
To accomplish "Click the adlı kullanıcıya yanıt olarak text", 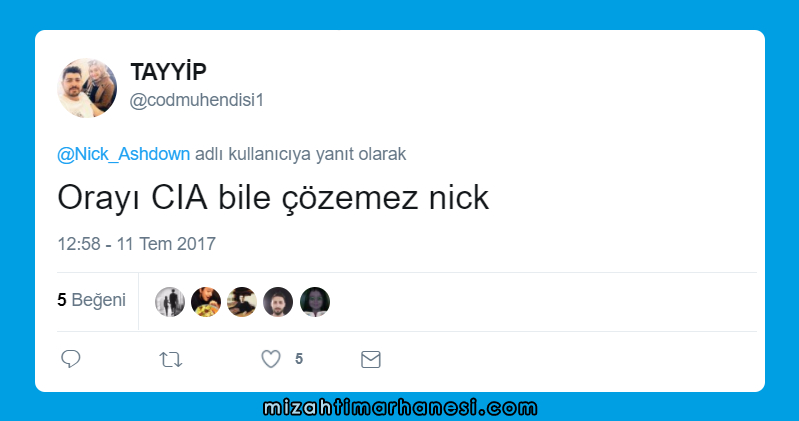I will click(x=301, y=154).
